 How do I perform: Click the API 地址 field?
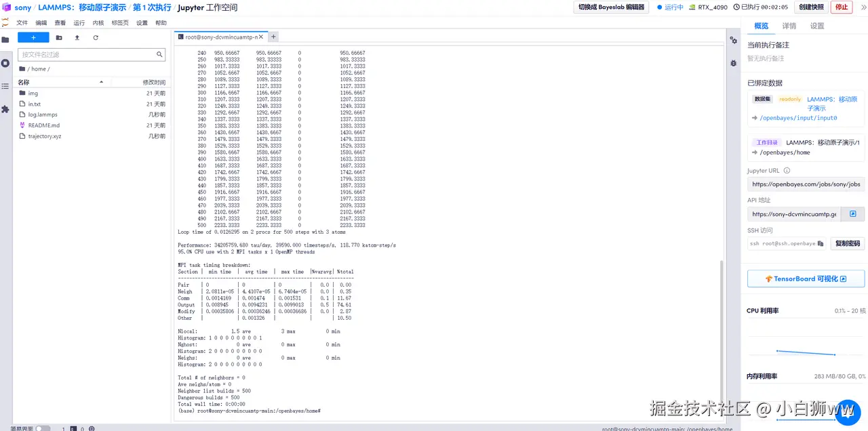[794, 213]
